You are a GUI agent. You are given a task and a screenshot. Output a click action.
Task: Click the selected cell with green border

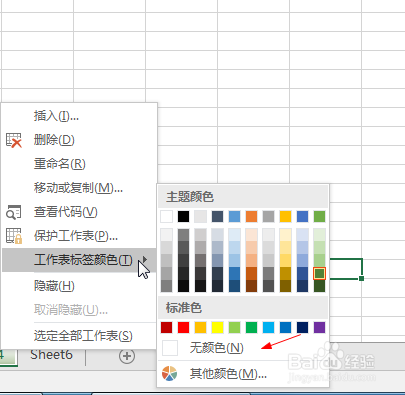coord(346,269)
